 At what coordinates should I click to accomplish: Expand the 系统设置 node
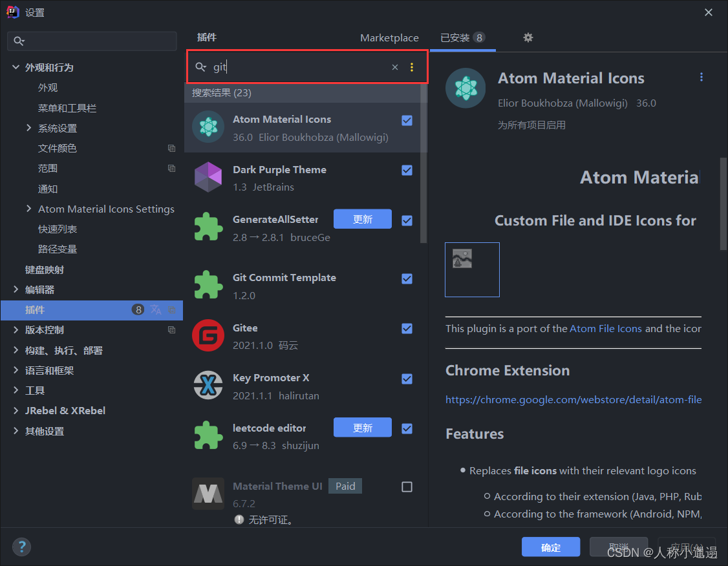[29, 128]
